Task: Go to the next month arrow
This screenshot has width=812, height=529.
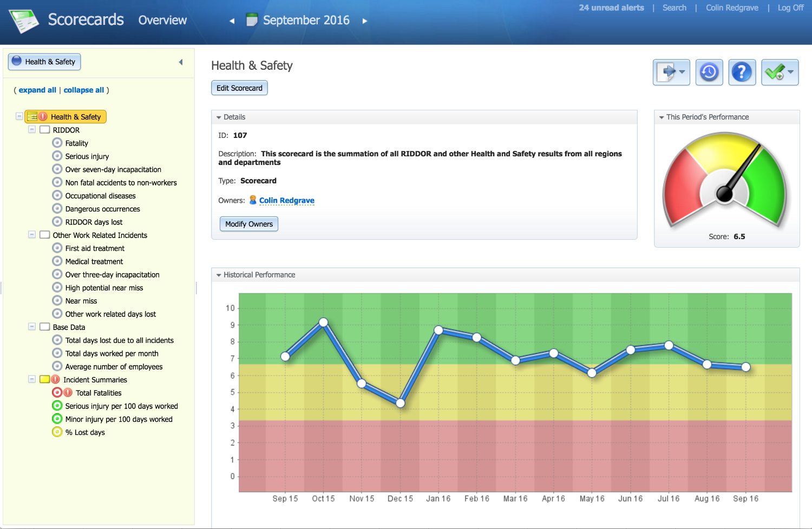Action: point(365,21)
